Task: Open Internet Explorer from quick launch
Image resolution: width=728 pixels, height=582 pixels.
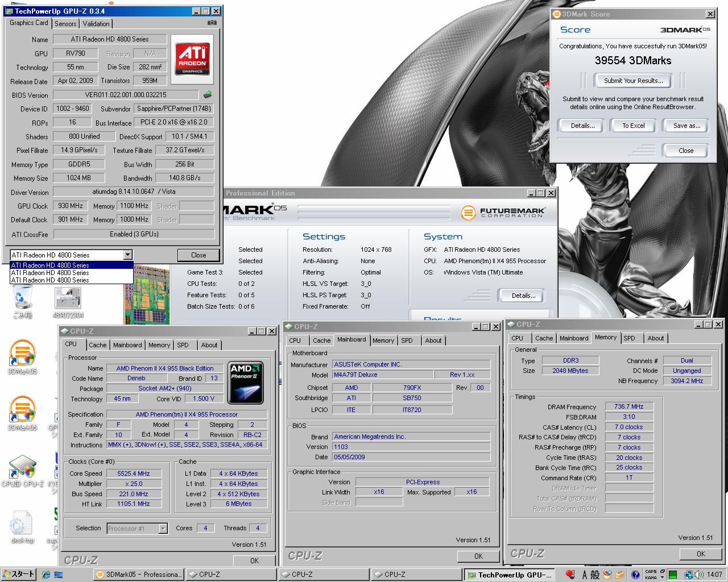Action: click(45, 575)
